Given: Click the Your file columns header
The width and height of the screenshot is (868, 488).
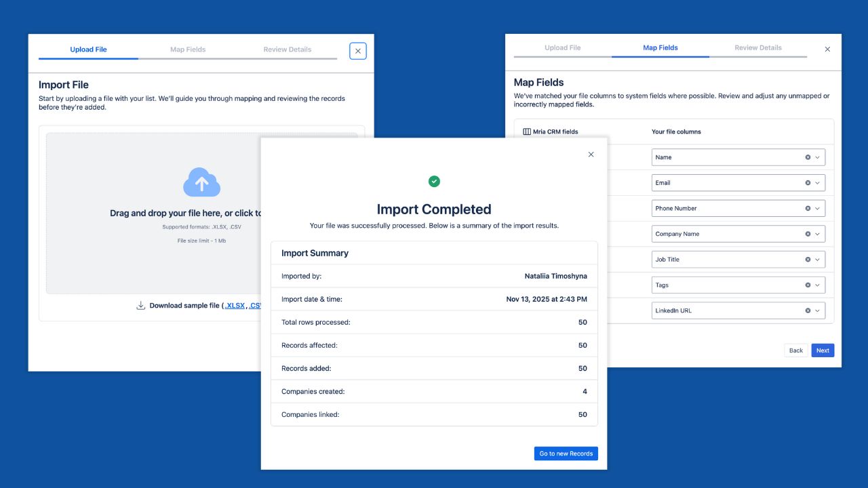Looking at the screenshot, I should 677,131.
